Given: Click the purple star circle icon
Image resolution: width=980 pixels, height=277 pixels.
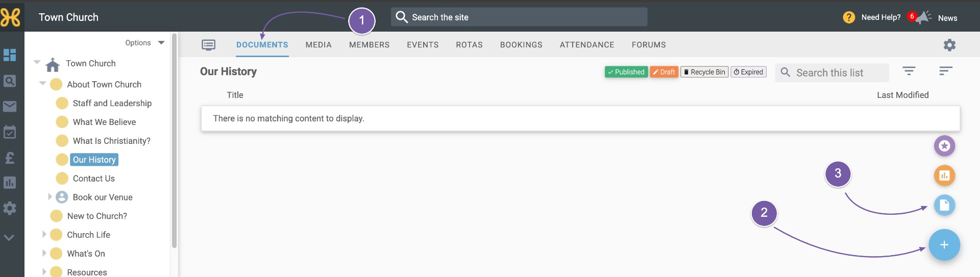Looking at the screenshot, I should tap(944, 146).
